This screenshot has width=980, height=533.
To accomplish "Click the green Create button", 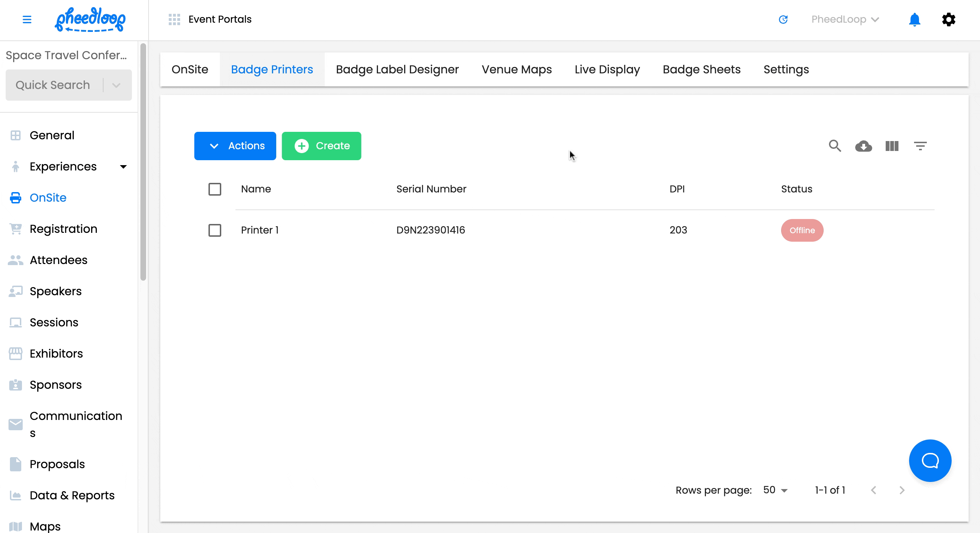I will (x=321, y=146).
